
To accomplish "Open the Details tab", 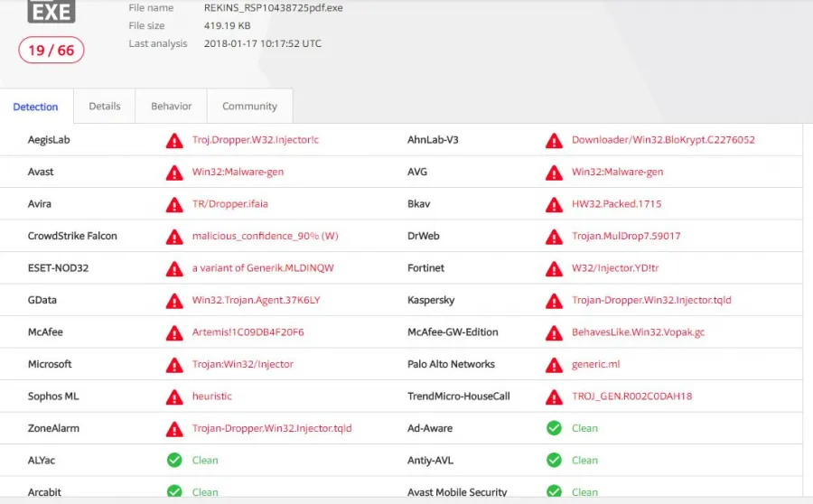I will (105, 106).
